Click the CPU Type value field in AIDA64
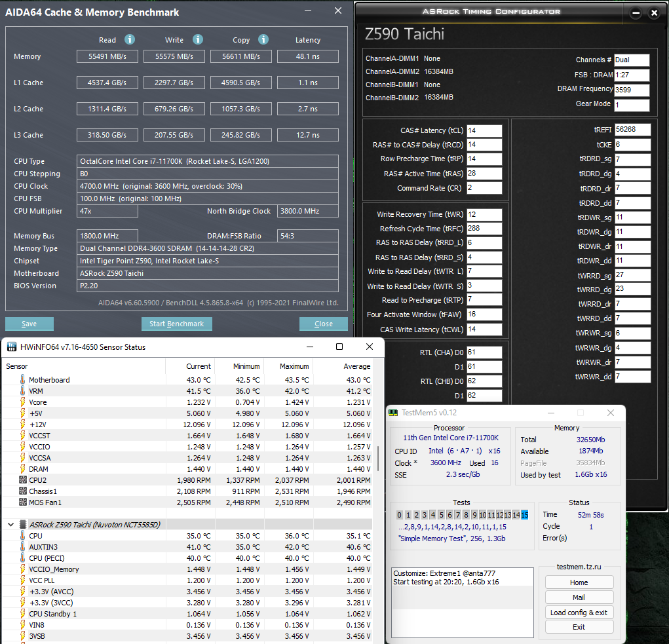Image resolution: width=669 pixels, height=644 pixels. coord(207,161)
